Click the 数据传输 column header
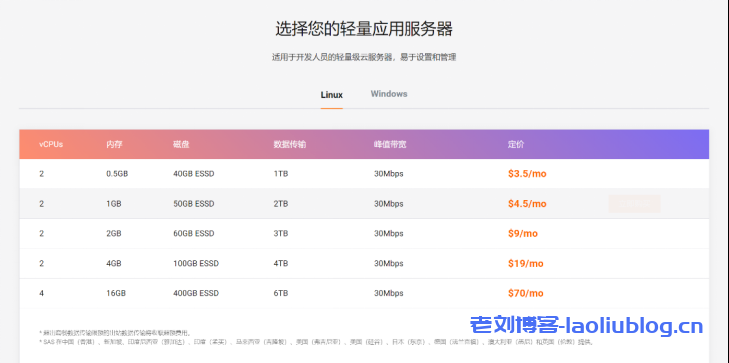729x363 pixels. coord(290,144)
